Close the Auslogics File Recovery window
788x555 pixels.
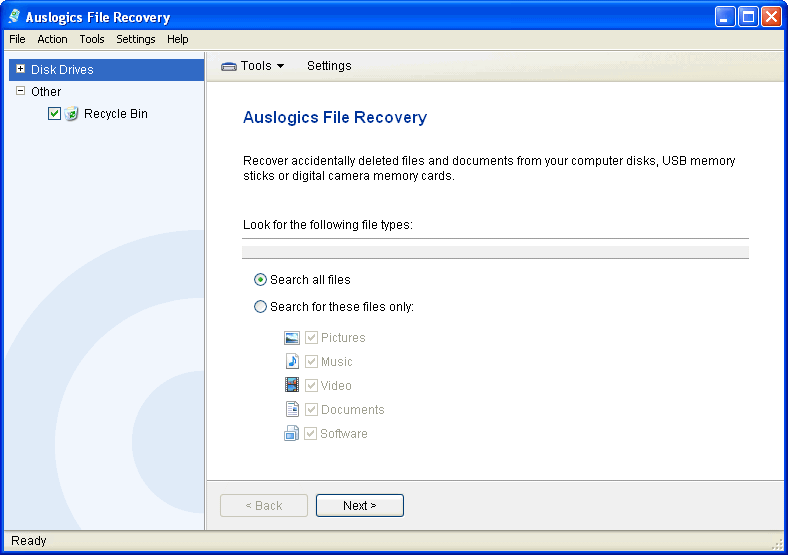click(x=771, y=17)
